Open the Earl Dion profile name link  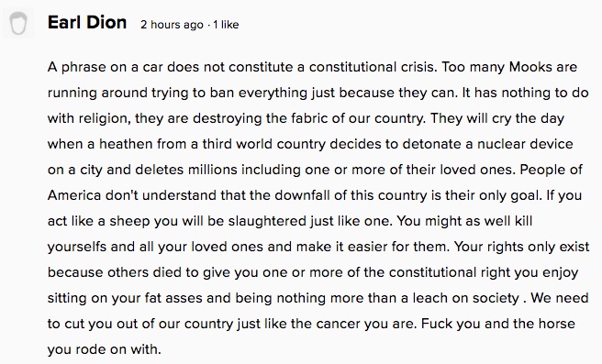coord(87,23)
